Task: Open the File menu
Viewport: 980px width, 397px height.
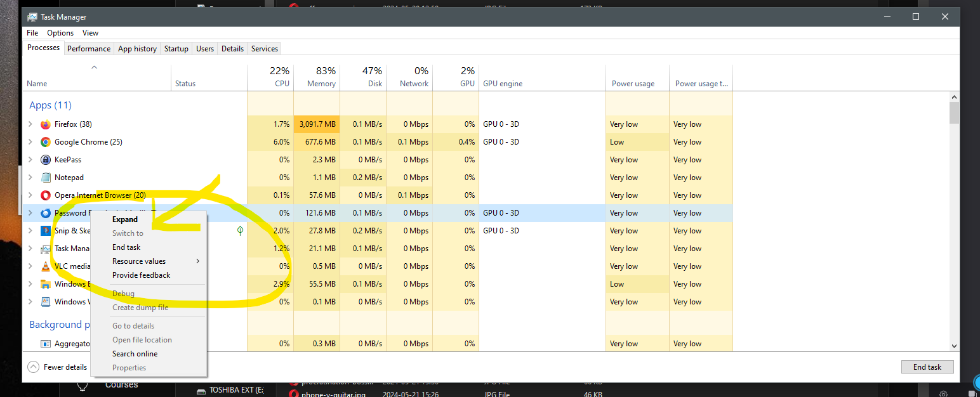Action: [32, 33]
